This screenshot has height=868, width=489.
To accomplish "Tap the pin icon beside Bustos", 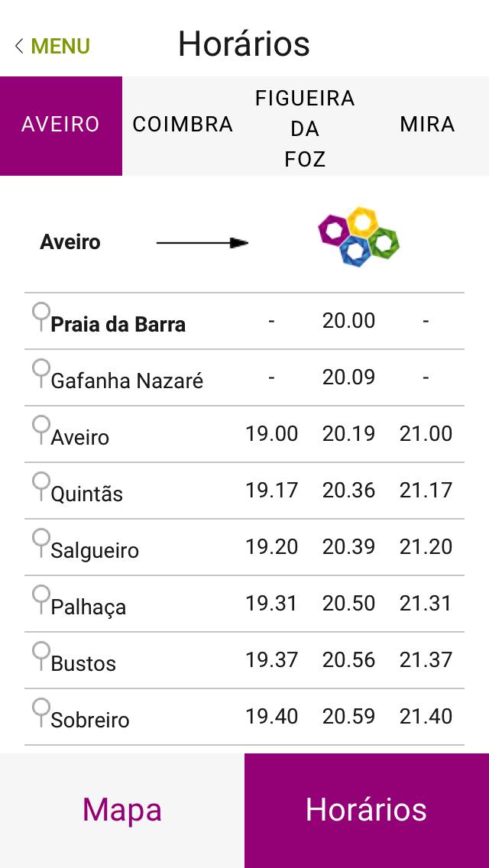I will tap(41, 655).
